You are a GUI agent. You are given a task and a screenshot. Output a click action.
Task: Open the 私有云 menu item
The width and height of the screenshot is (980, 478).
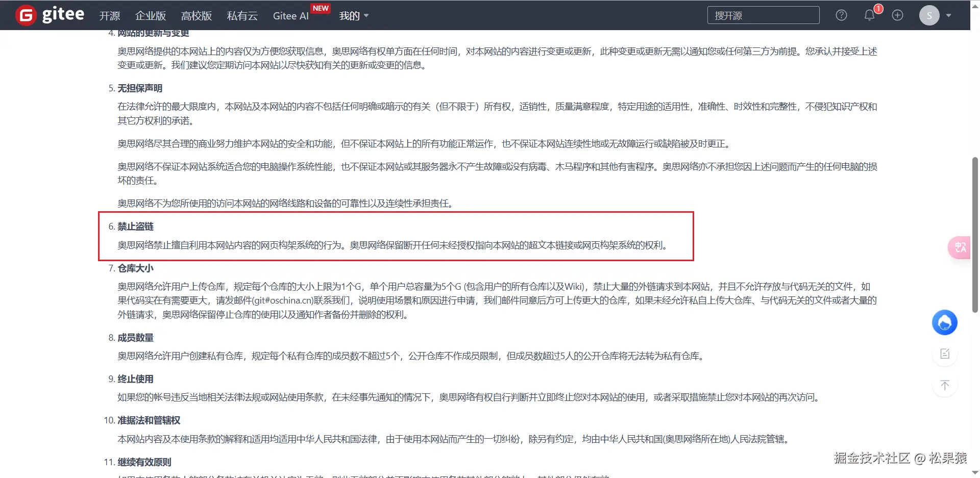(242, 16)
